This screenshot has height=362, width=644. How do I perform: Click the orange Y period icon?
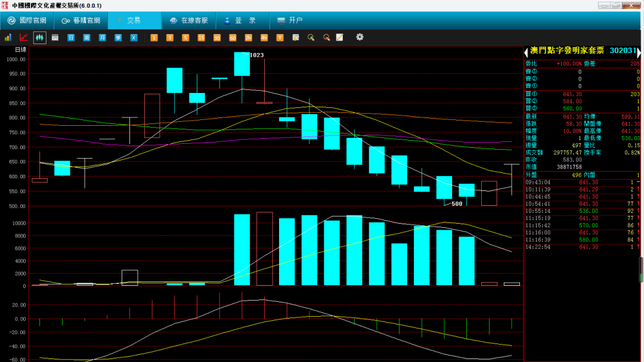280,38
